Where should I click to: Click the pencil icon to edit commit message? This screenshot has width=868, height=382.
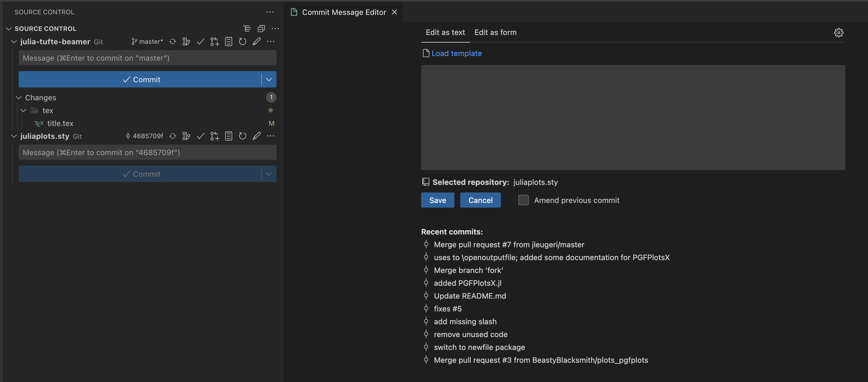(x=257, y=41)
